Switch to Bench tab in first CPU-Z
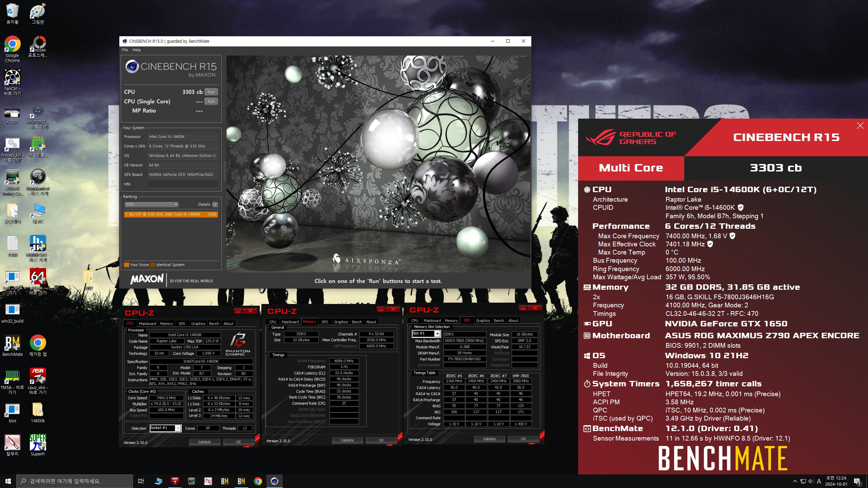The image size is (868, 488). (214, 323)
